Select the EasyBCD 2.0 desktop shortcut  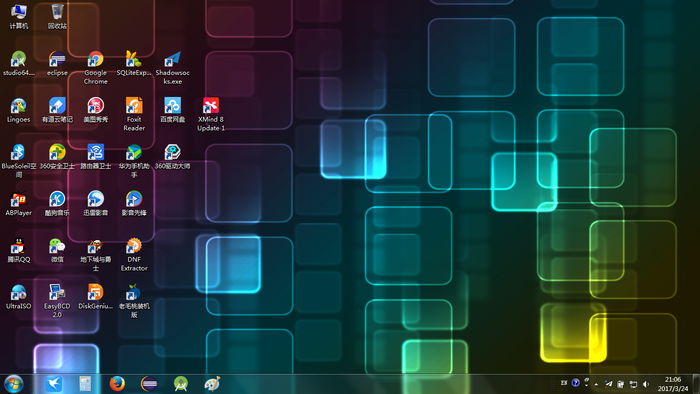[57, 301]
